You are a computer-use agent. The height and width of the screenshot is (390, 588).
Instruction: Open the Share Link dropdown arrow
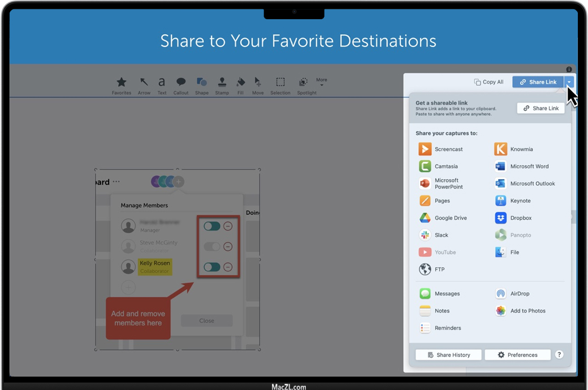569,82
